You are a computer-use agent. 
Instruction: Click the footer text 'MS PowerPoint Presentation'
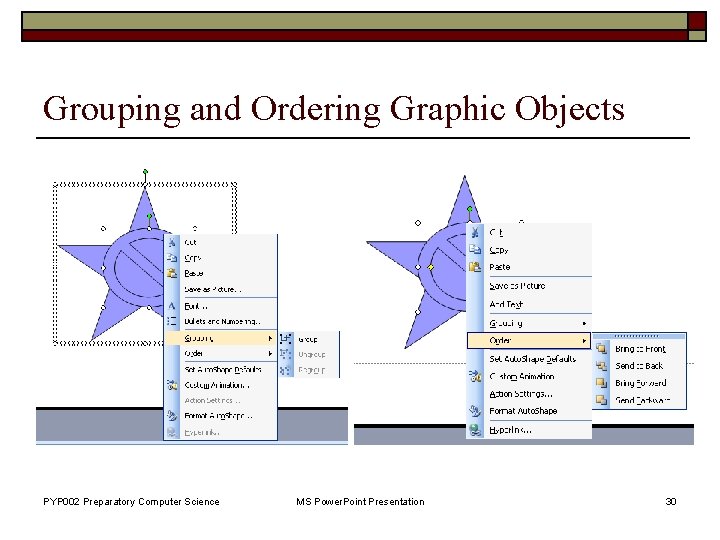tap(360, 501)
